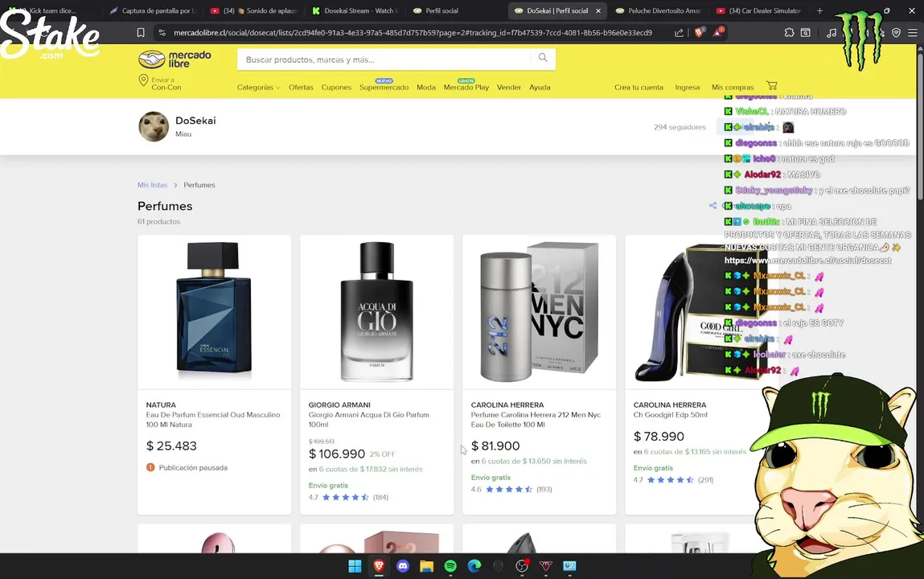Open the Cupones menu item

coord(336,87)
